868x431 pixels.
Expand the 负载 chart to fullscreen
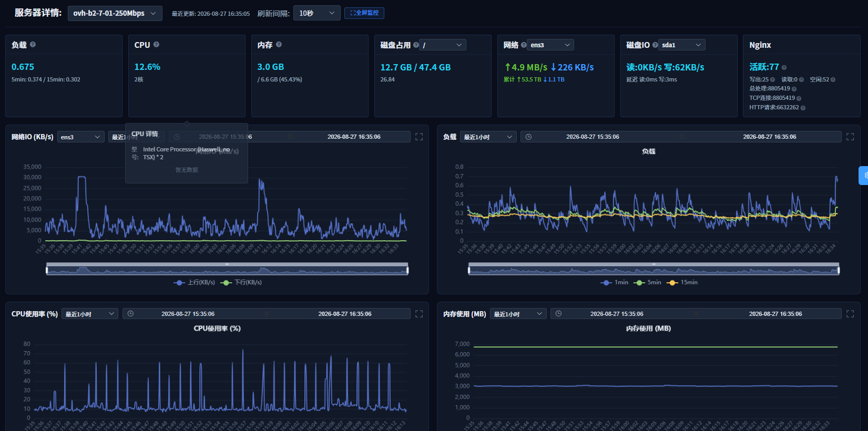point(850,137)
